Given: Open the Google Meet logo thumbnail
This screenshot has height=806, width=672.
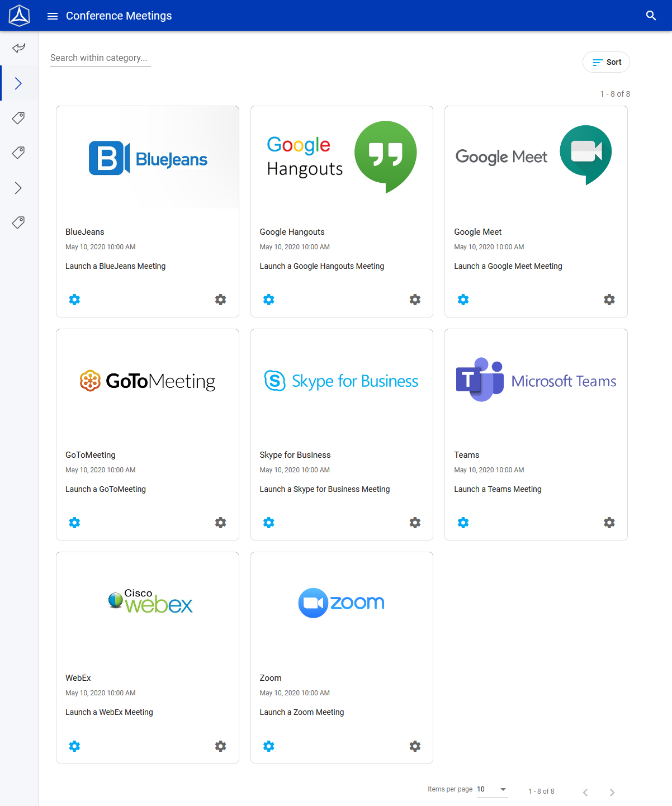Looking at the screenshot, I should pos(536,157).
